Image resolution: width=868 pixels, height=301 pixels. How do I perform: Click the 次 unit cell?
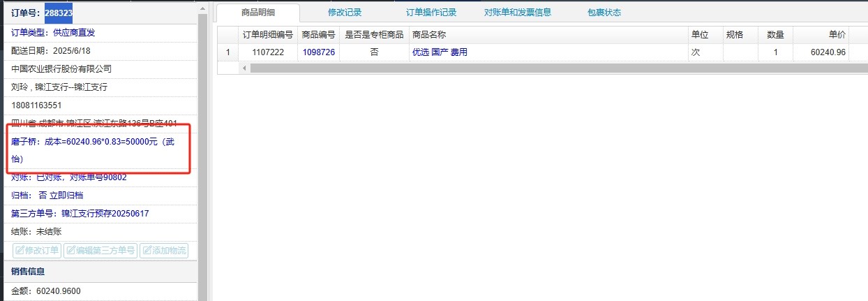(705, 52)
